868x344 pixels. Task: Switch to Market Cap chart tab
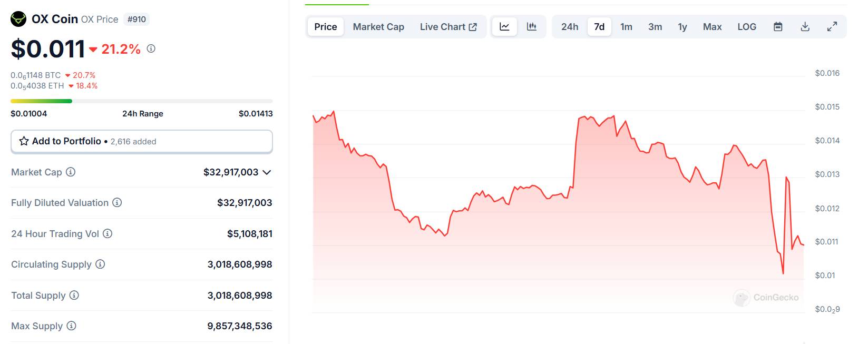(x=378, y=27)
